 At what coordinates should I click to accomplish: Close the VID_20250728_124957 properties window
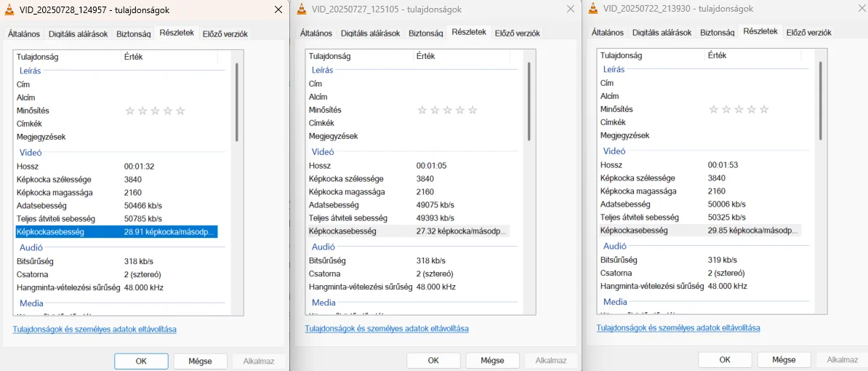pyautogui.click(x=278, y=9)
